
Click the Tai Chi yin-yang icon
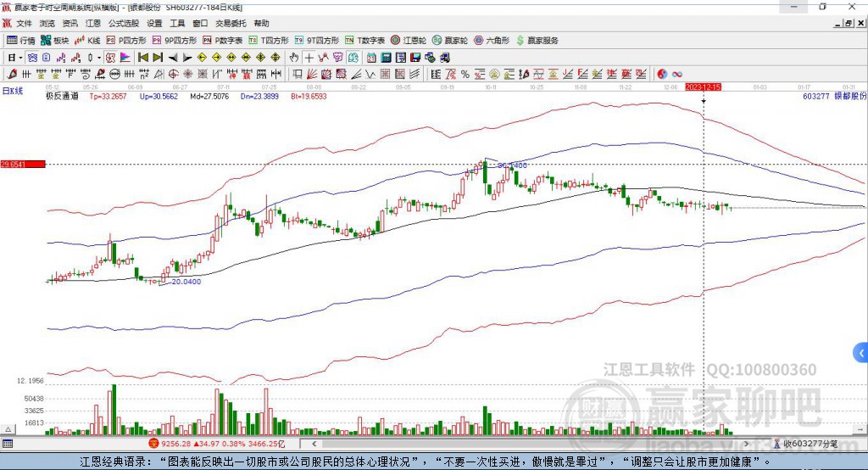662,74
